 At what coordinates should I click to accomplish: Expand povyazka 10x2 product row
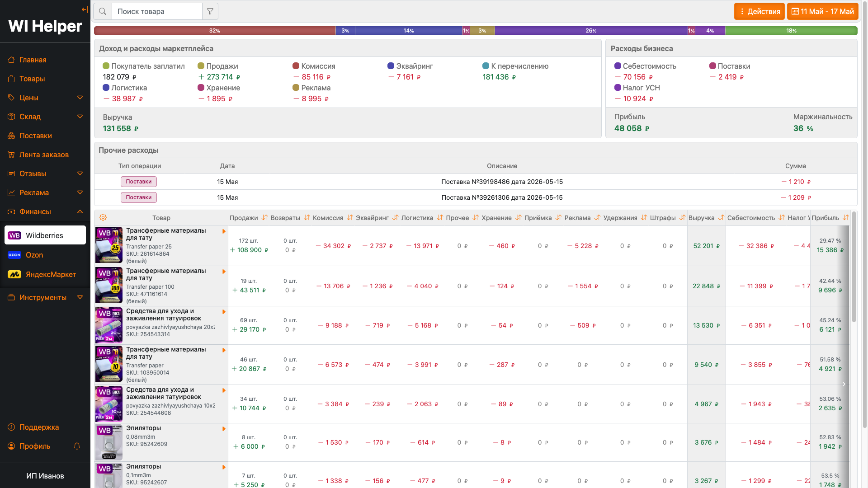point(224,390)
